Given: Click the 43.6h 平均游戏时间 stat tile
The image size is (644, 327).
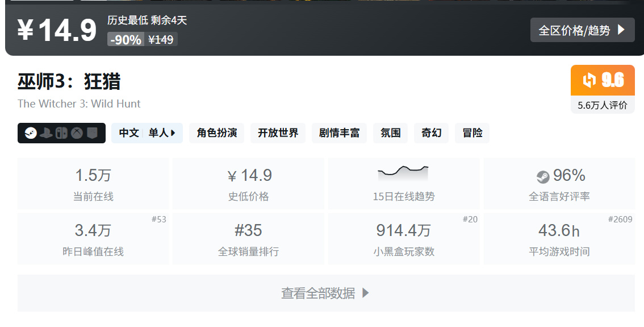Looking at the screenshot, I should pyautogui.click(x=559, y=238).
